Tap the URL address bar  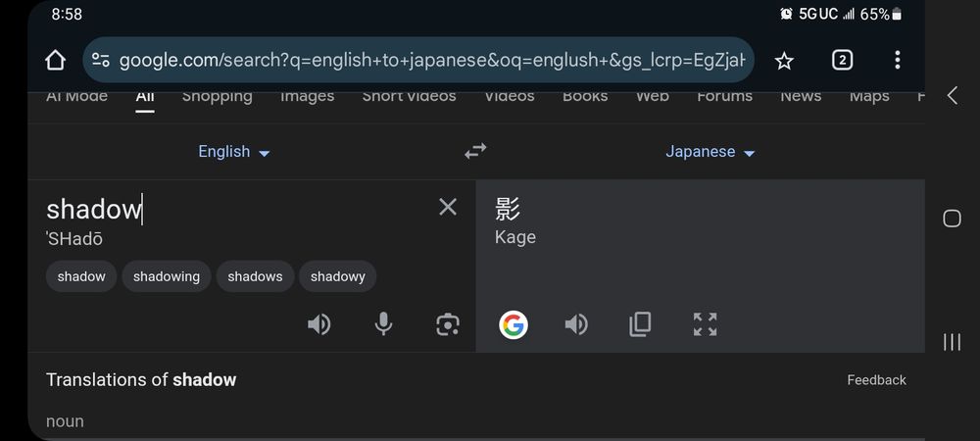418,60
